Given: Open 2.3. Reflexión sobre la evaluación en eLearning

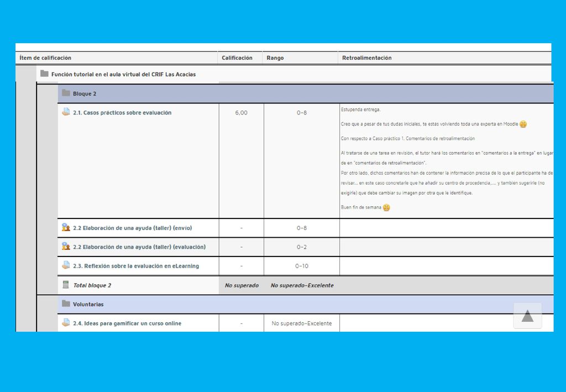Looking at the screenshot, I should (x=136, y=266).
